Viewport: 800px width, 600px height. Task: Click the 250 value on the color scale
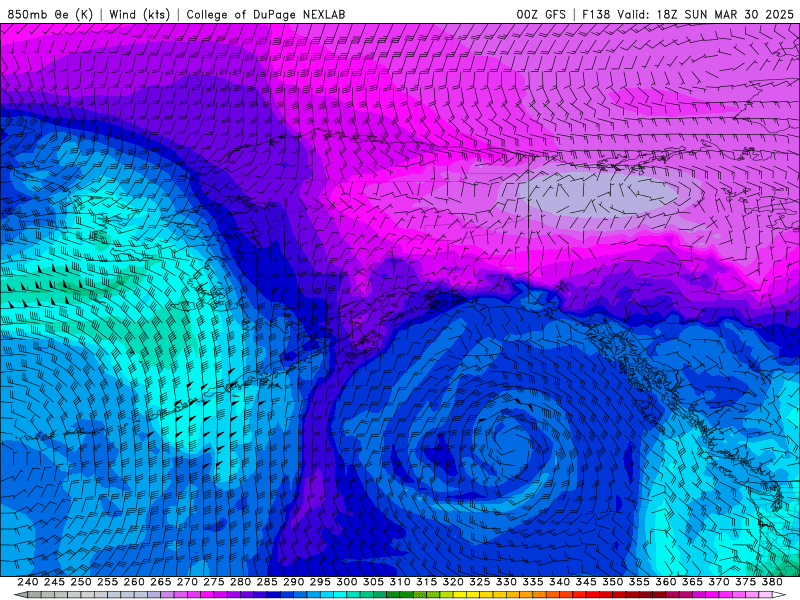(81, 582)
